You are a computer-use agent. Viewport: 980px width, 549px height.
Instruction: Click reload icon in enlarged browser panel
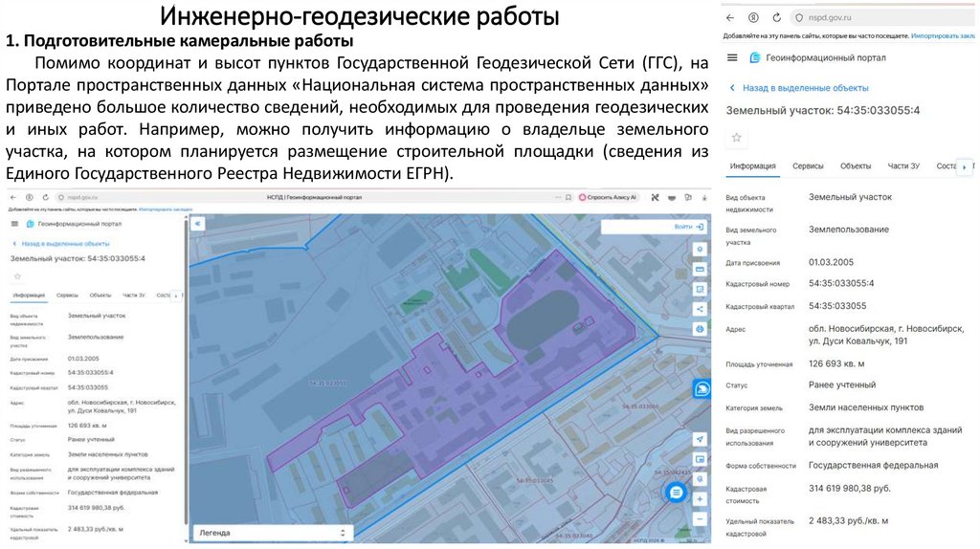coord(777,17)
